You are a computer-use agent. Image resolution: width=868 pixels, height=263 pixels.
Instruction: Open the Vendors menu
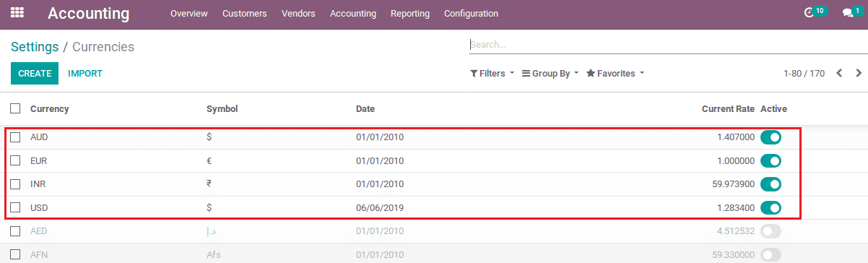tap(298, 14)
